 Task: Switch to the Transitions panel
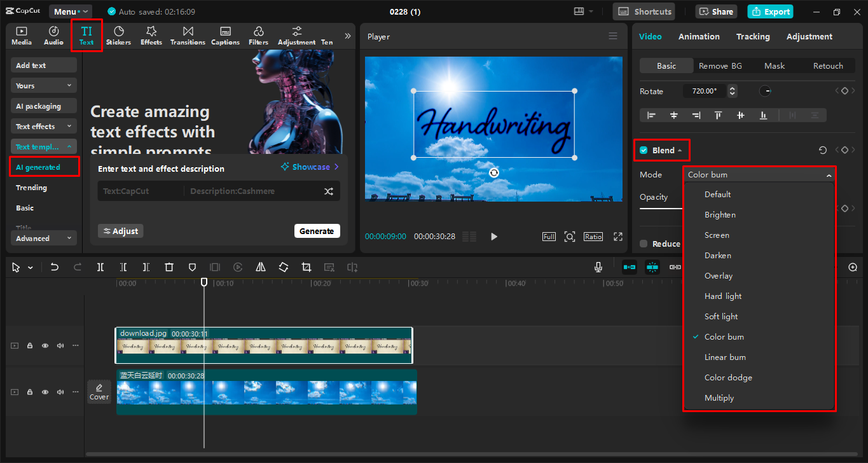coord(188,35)
